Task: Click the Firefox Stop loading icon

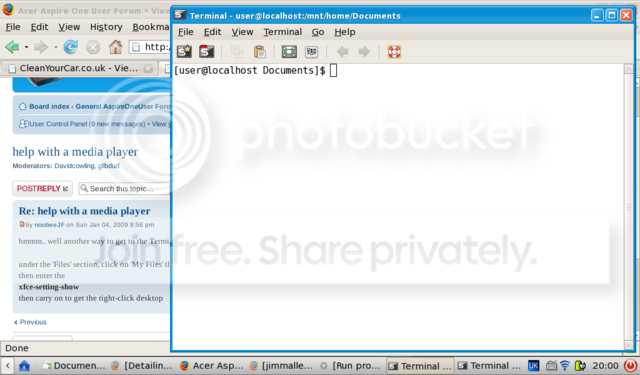Action: 93,47
